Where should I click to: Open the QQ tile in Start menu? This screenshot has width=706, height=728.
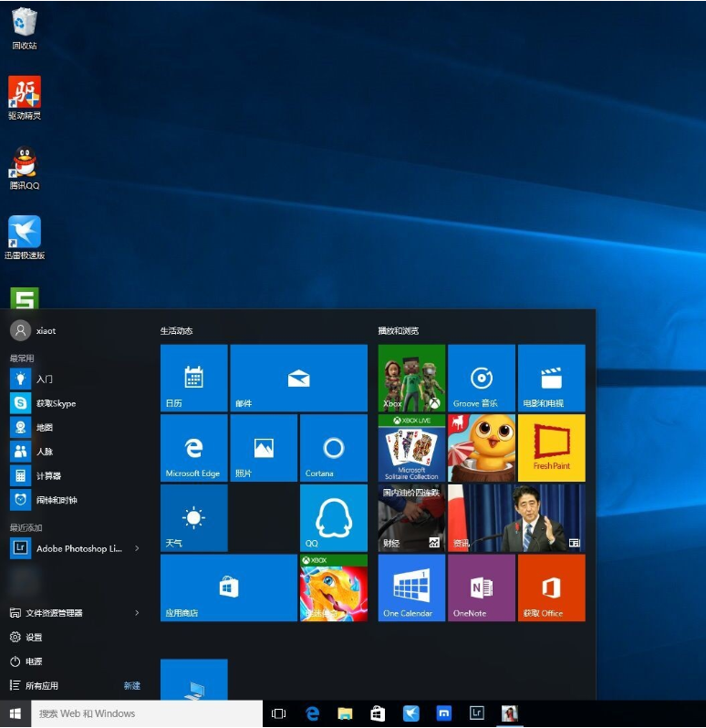[x=333, y=518]
